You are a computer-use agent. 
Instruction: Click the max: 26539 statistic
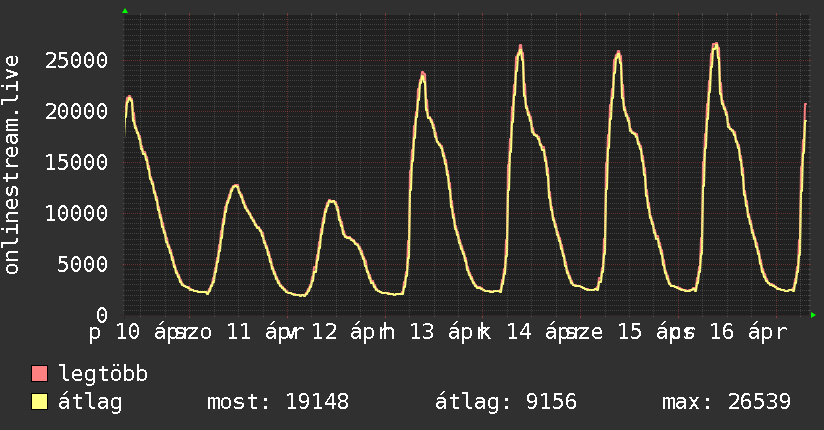[726, 402]
